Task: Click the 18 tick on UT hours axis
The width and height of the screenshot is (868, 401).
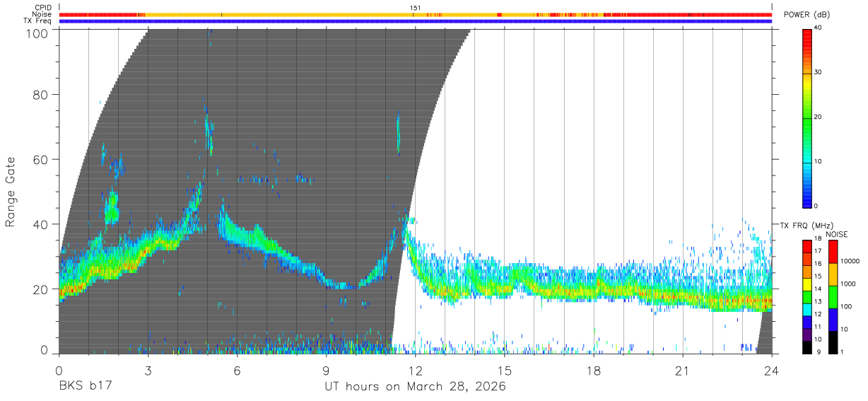Action: tap(593, 371)
